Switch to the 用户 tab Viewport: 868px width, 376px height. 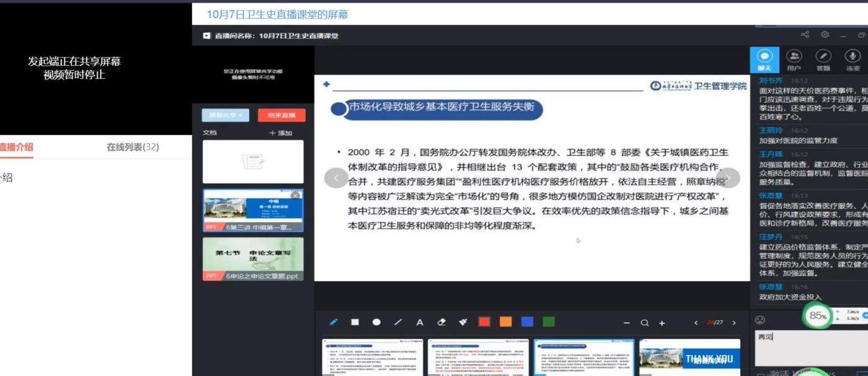pos(794,60)
